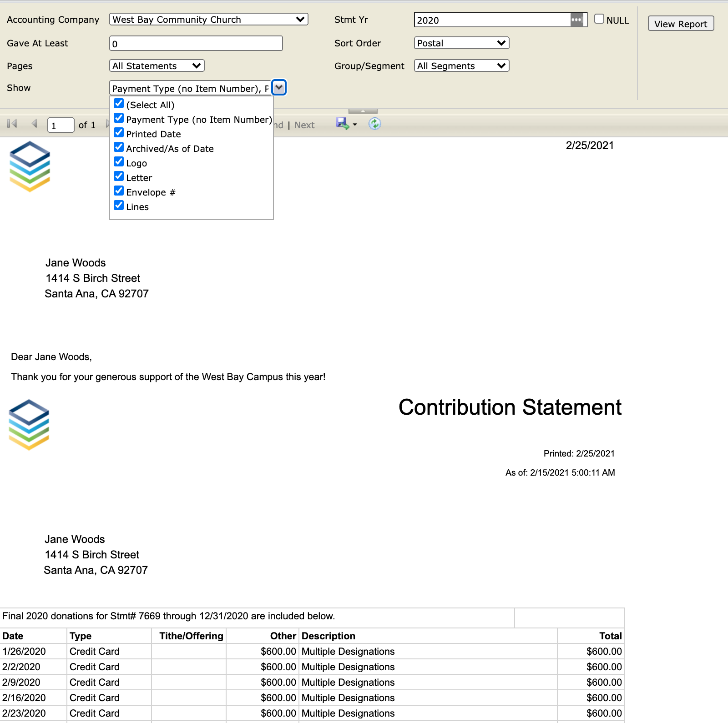The height and width of the screenshot is (723, 728).
Task: Click the Gave At Least field
Action: (196, 43)
